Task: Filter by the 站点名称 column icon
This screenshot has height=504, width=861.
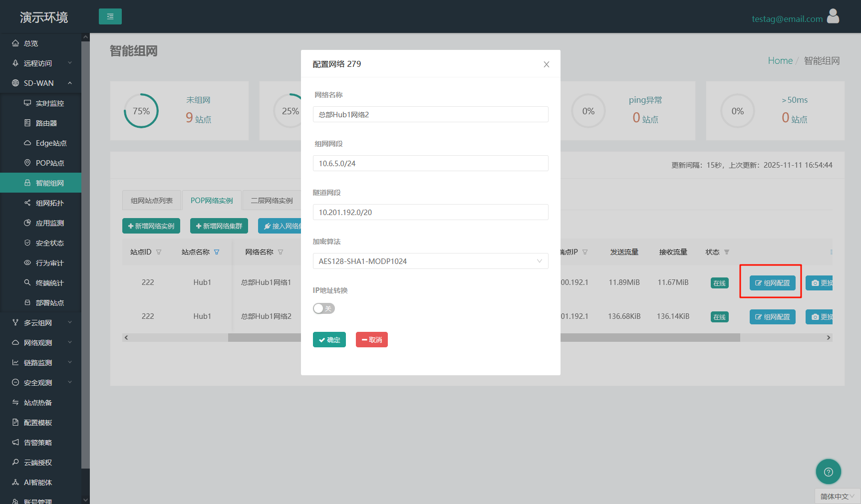Action: 217,252
